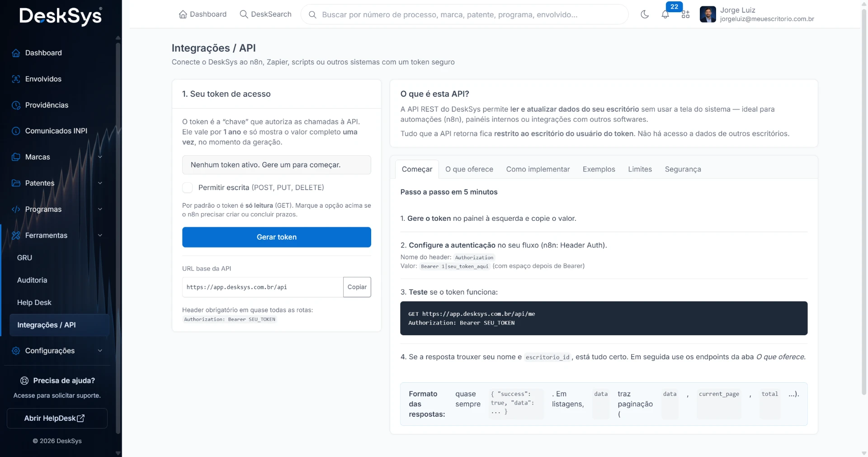Click the Ferramentas tools icon
Screen dimensions: 868x457
tap(16, 235)
